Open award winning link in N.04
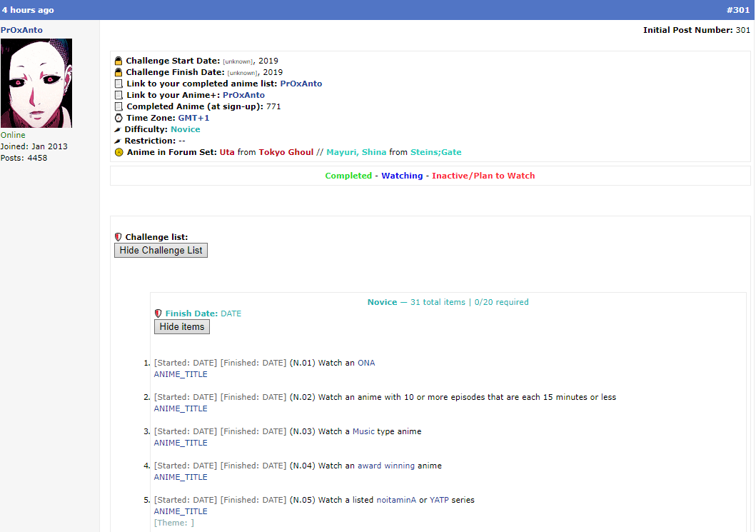This screenshot has height=532, width=756. pyautogui.click(x=386, y=466)
